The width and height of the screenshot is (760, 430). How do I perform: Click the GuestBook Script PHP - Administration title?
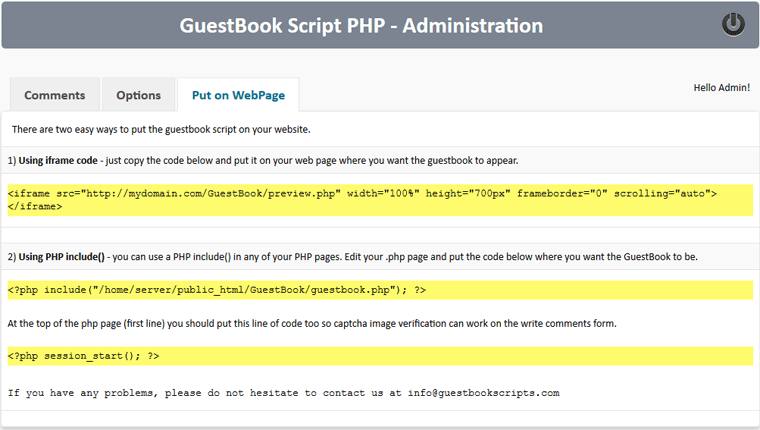pos(361,26)
